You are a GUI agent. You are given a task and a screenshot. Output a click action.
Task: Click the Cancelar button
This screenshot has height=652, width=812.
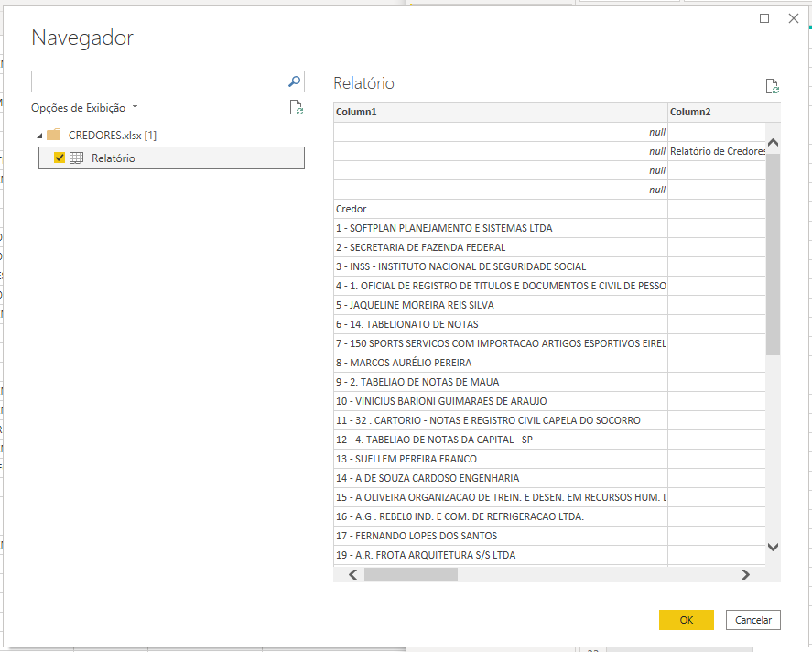point(753,620)
